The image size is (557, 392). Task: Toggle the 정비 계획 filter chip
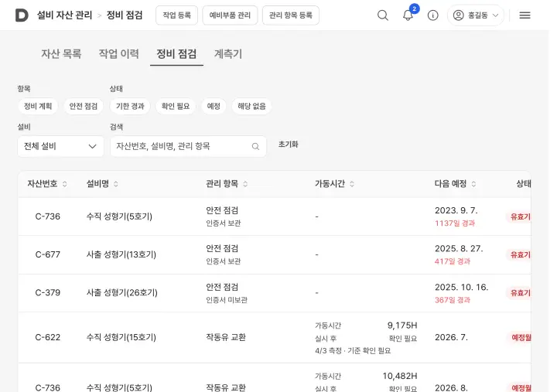[38, 106]
